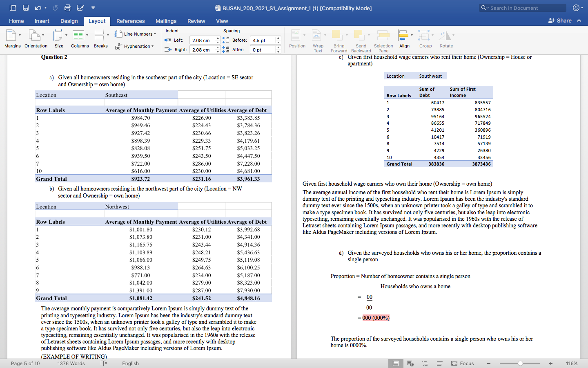
Task: Switch to the Insert tab
Action: click(42, 21)
